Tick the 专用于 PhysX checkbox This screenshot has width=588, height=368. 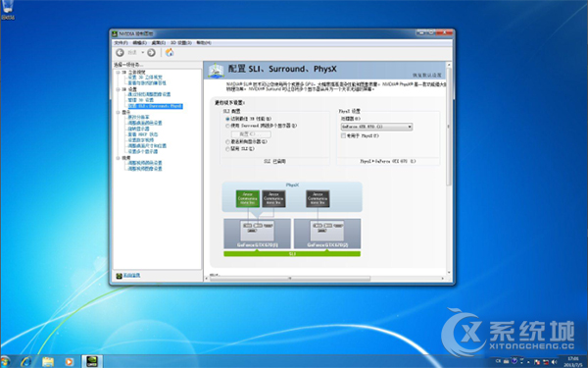[343, 136]
